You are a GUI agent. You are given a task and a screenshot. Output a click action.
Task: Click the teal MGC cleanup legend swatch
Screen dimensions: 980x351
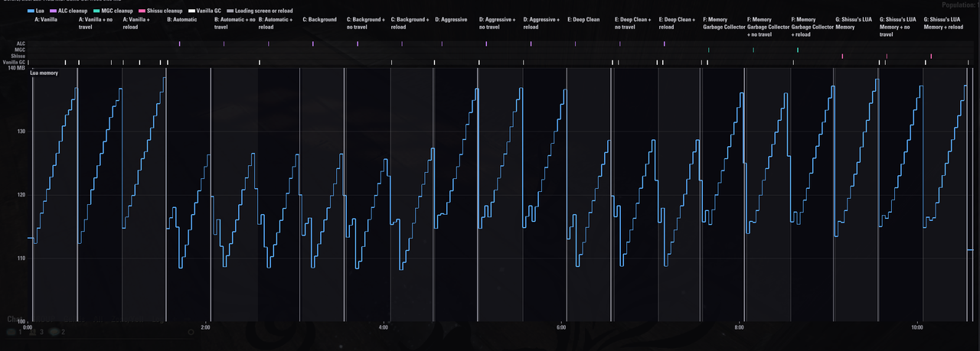click(96, 11)
